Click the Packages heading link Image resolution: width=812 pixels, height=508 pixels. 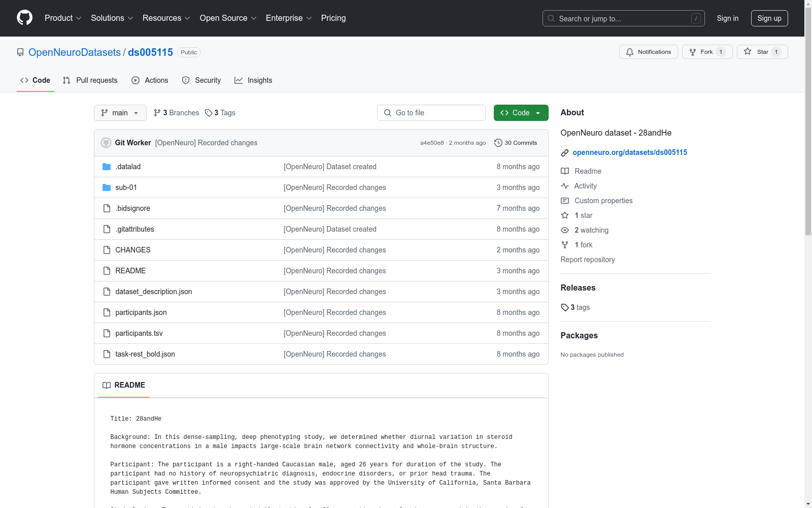579,335
